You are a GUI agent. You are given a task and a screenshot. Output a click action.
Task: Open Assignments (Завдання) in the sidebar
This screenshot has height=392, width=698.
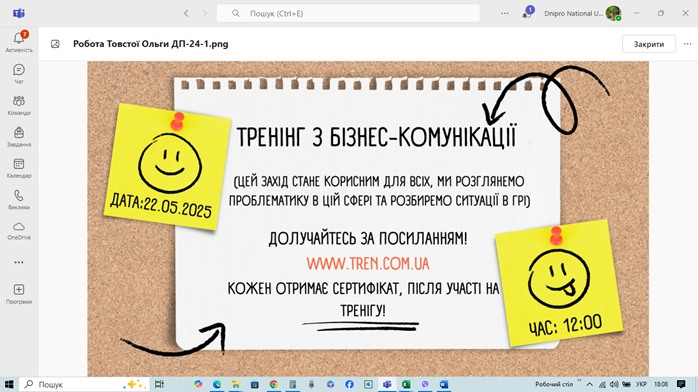(x=19, y=137)
